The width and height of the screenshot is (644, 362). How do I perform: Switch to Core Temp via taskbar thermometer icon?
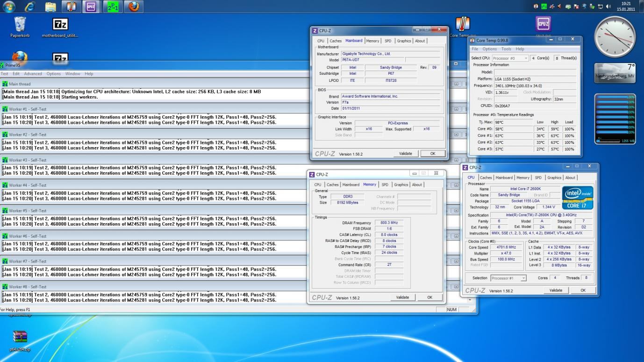tap(72, 7)
